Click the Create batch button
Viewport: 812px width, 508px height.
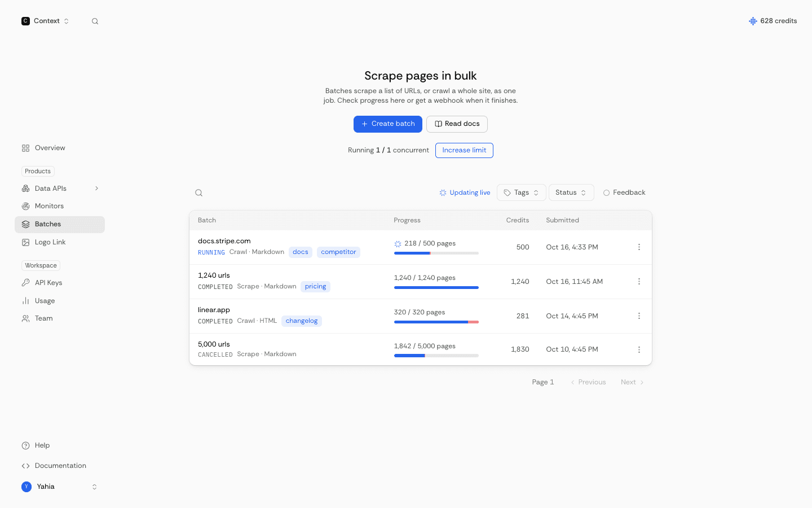click(x=388, y=124)
